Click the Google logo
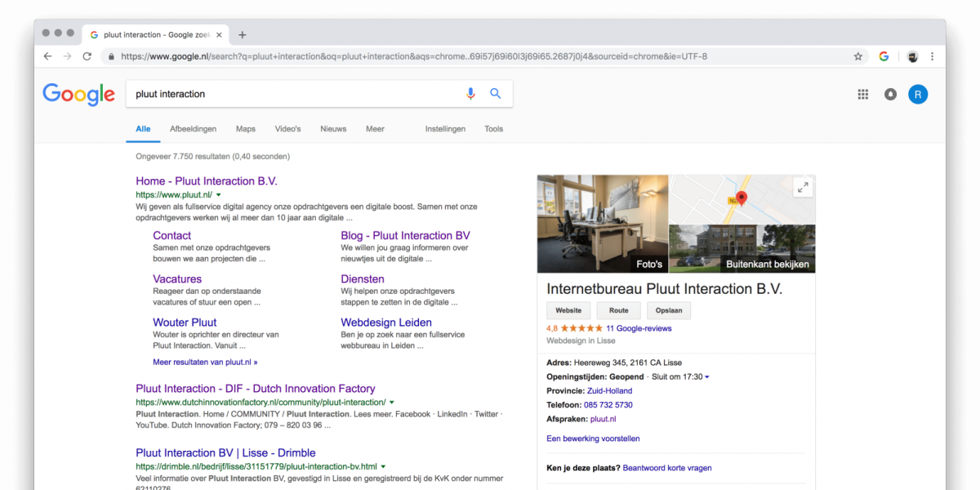 79,95
